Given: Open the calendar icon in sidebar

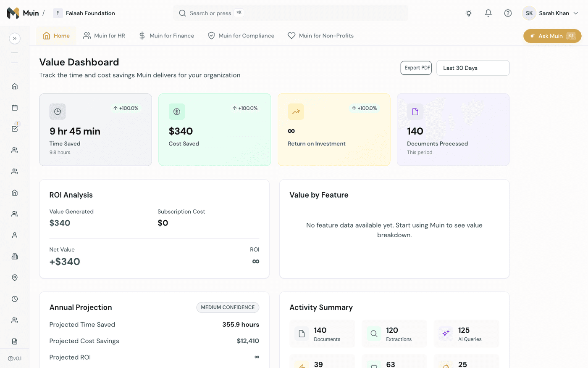Looking at the screenshot, I should (15, 108).
